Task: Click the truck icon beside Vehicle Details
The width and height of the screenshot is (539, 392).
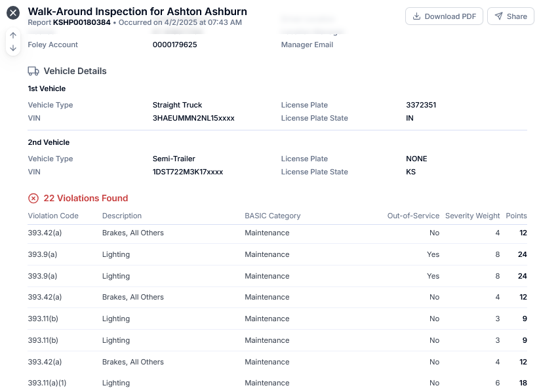Action: pos(33,71)
